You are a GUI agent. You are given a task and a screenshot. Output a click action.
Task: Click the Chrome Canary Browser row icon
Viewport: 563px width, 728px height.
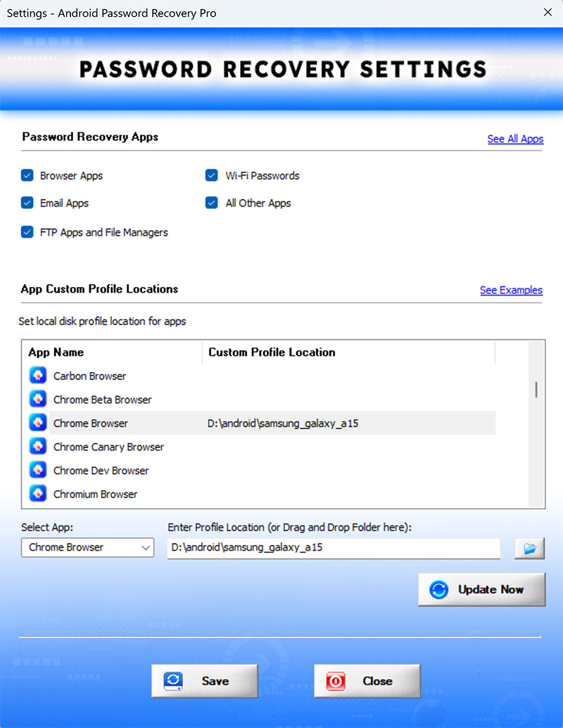pos(37,446)
